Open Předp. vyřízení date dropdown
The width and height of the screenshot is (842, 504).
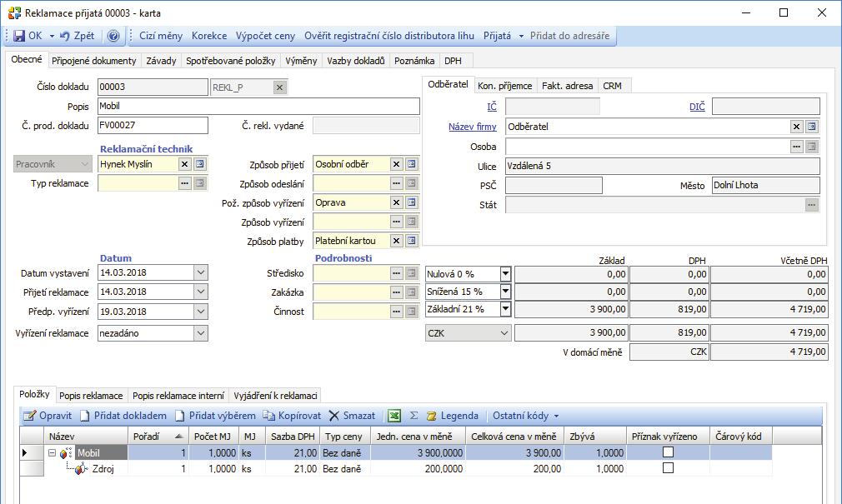click(x=200, y=312)
